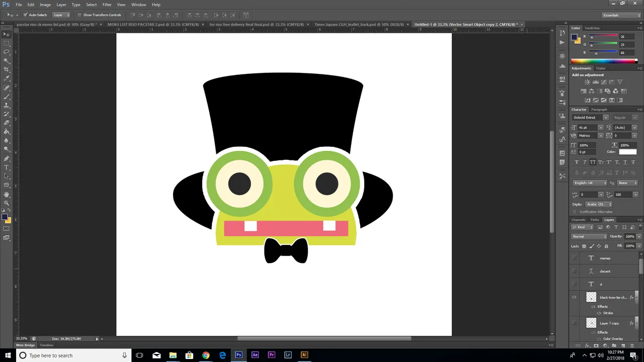Click the zoom percentage field in status bar
Screen dimensions: 644x362
pyautogui.click(x=21, y=339)
